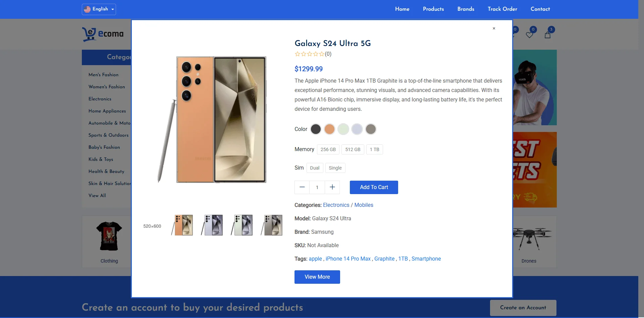This screenshot has width=644, height=318.
Task: Select the Dual sim option
Action: [315, 168]
